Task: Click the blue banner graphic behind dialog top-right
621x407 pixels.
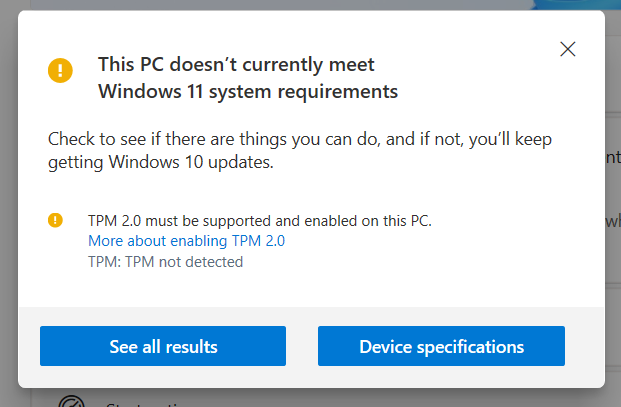Action: 576,5
